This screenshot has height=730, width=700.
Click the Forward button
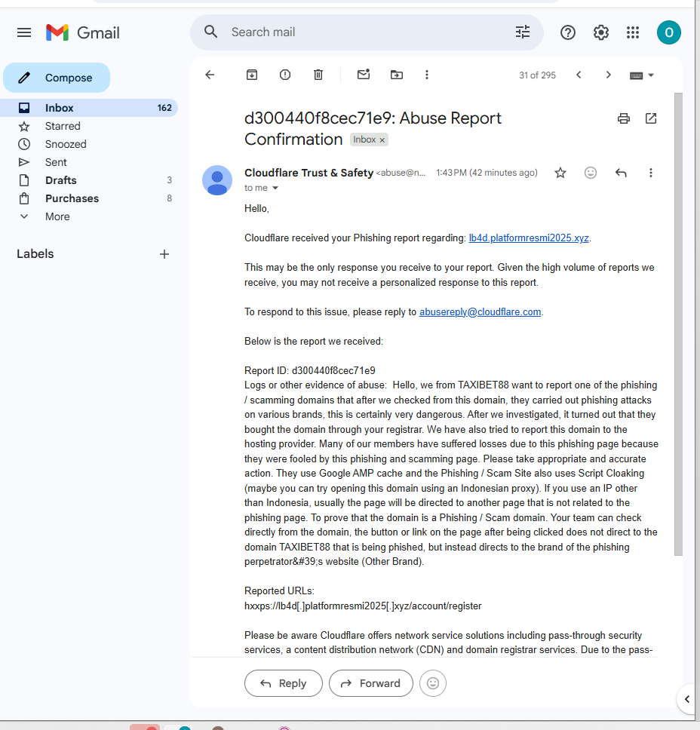(370, 683)
